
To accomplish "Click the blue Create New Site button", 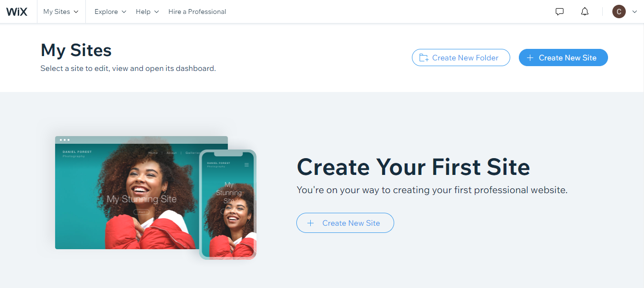I will 563,58.
